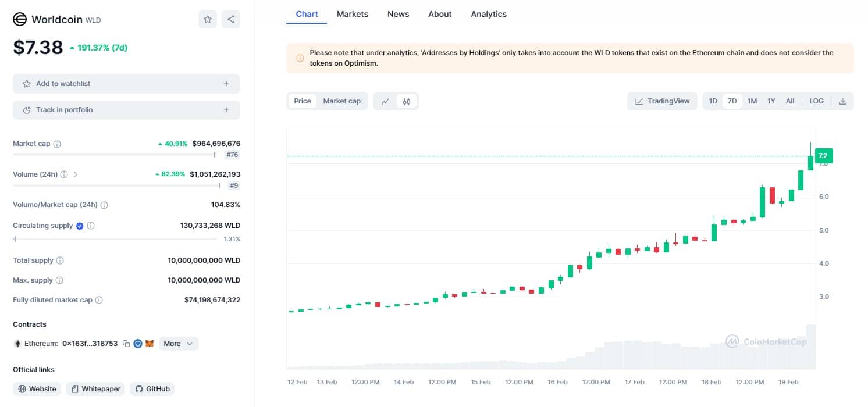Click the last green candlestick on chart

[810, 162]
